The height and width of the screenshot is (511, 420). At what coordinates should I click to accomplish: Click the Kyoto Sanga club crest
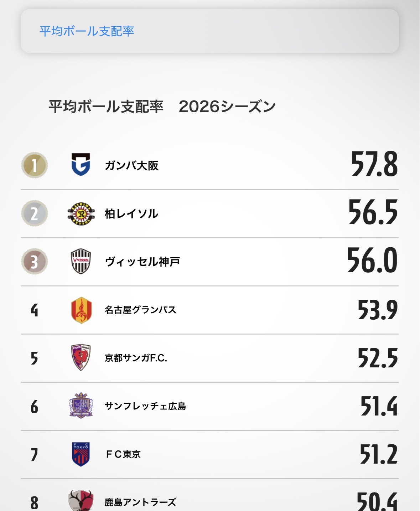(x=81, y=358)
